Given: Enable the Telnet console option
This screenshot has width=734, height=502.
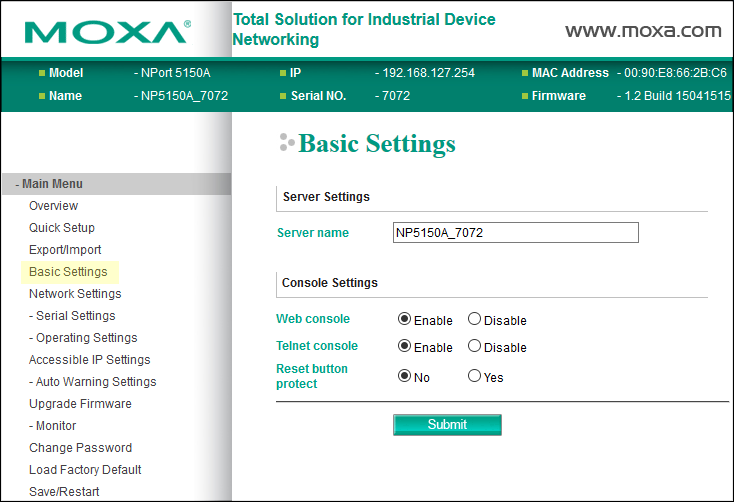Looking at the screenshot, I should point(405,347).
